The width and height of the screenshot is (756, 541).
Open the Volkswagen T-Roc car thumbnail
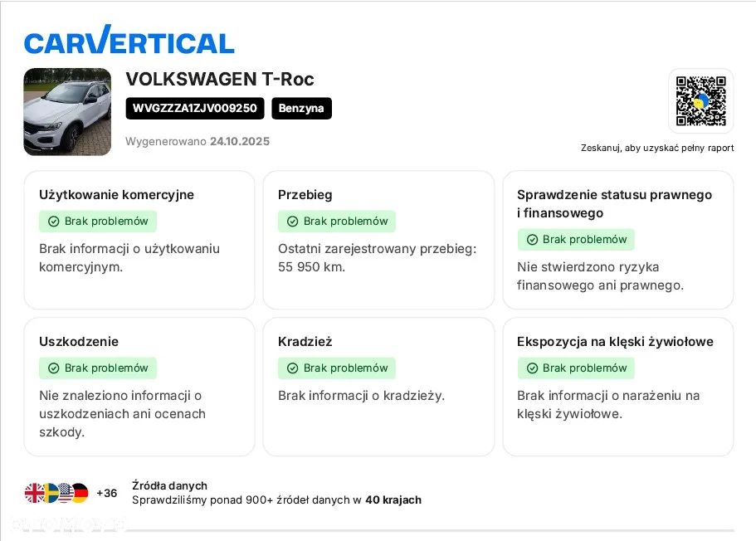tap(67, 112)
